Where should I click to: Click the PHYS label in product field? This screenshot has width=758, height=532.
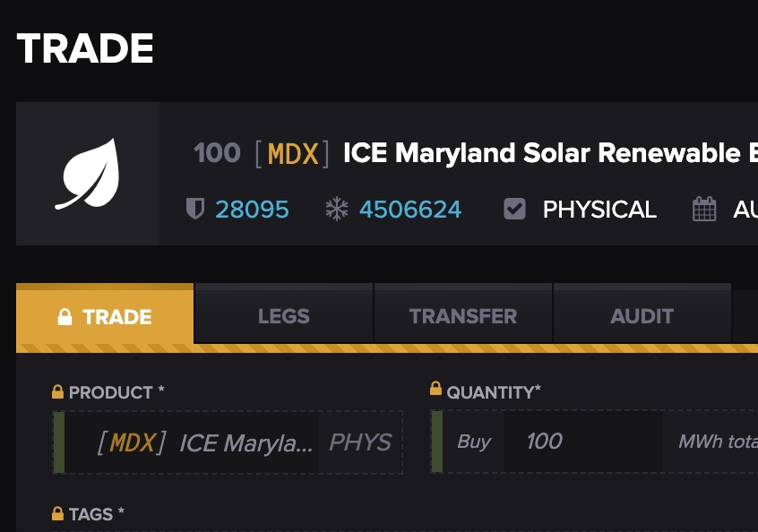point(360,442)
